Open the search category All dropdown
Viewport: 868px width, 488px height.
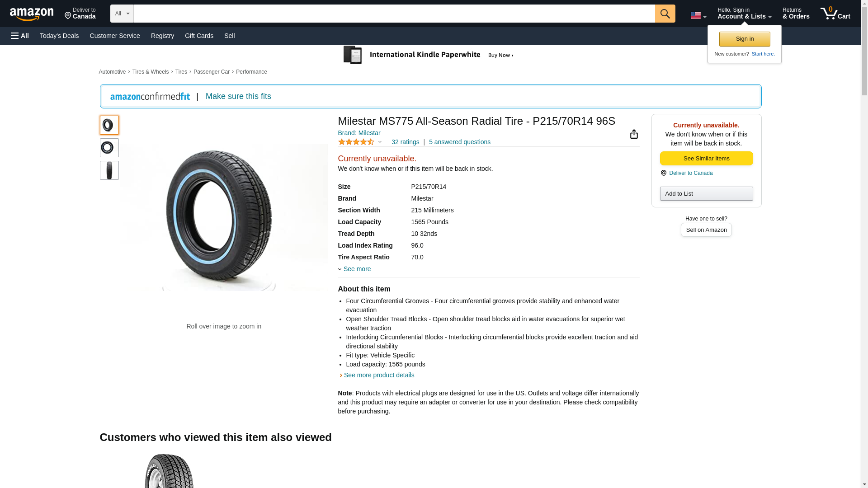pyautogui.click(x=122, y=14)
